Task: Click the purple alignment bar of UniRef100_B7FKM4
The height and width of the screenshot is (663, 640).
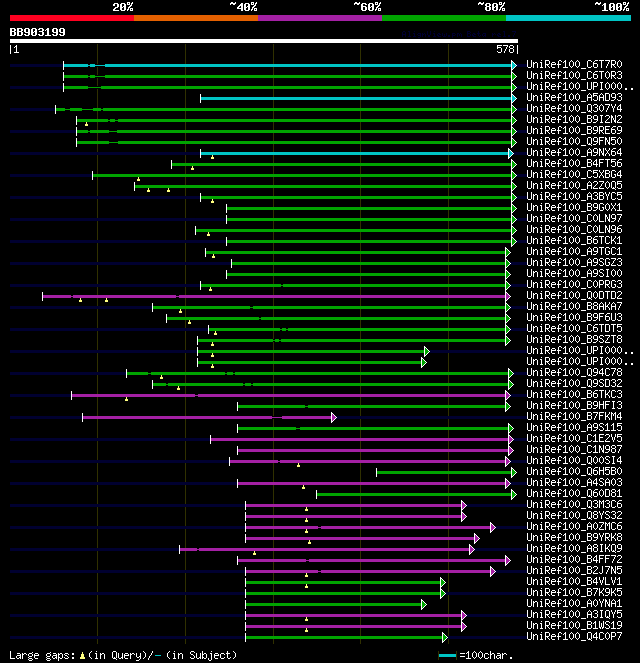Action: (x=207, y=417)
